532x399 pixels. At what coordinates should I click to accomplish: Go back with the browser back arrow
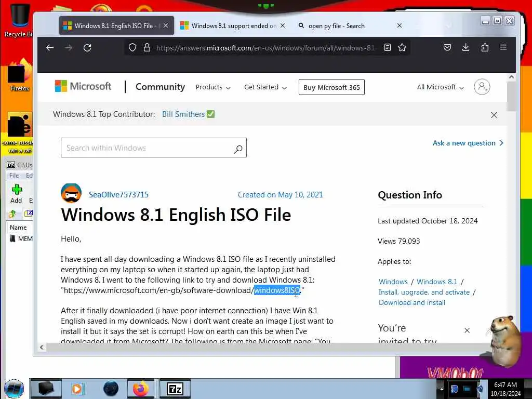click(50, 48)
